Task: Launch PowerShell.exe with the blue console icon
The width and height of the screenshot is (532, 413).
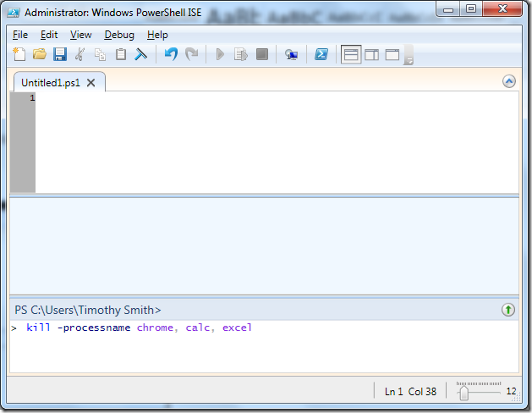Action: (x=321, y=54)
